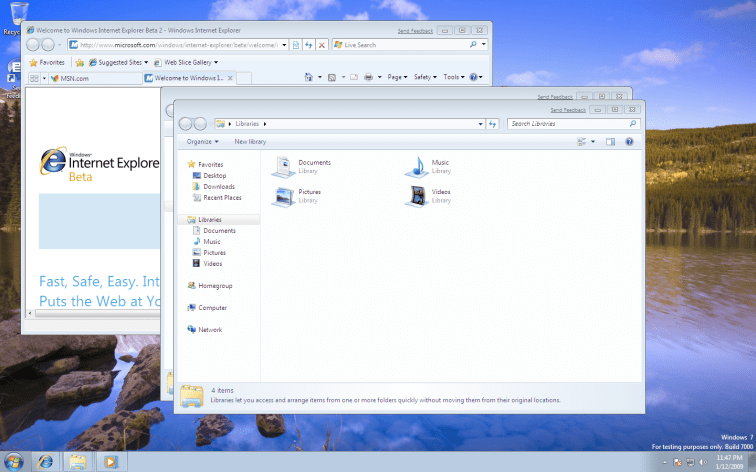Click the Action Center flag icon in tray
The image size is (756, 472).
(x=677, y=462)
